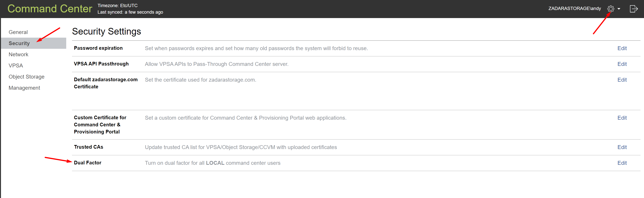This screenshot has height=198, width=644.
Task: Click 'Update trusted CA list' description
Action: [241, 147]
